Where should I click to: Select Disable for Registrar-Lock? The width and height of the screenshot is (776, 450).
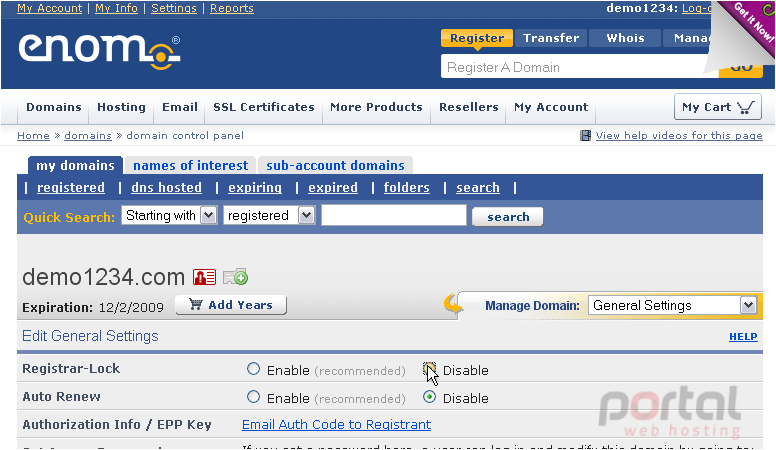click(430, 369)
